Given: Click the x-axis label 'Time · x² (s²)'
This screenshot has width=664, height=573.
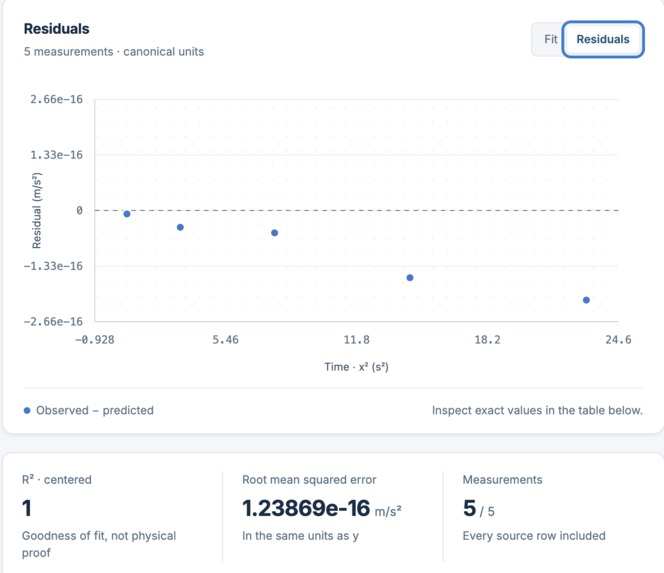Looking at the screenshot, I should point(357,367).
